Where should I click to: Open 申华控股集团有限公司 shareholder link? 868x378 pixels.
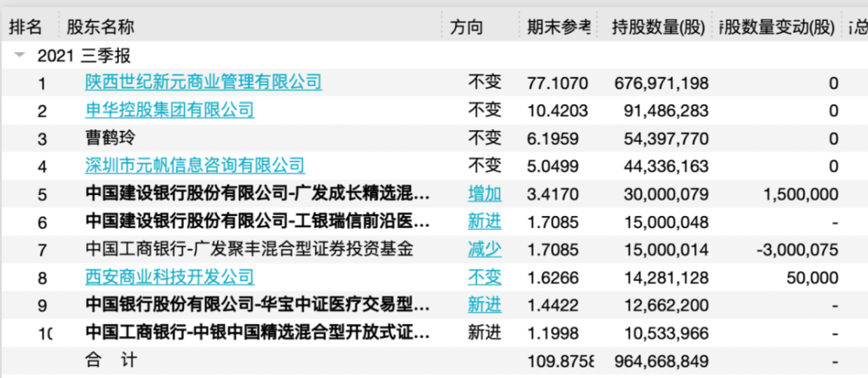(169, 110)
